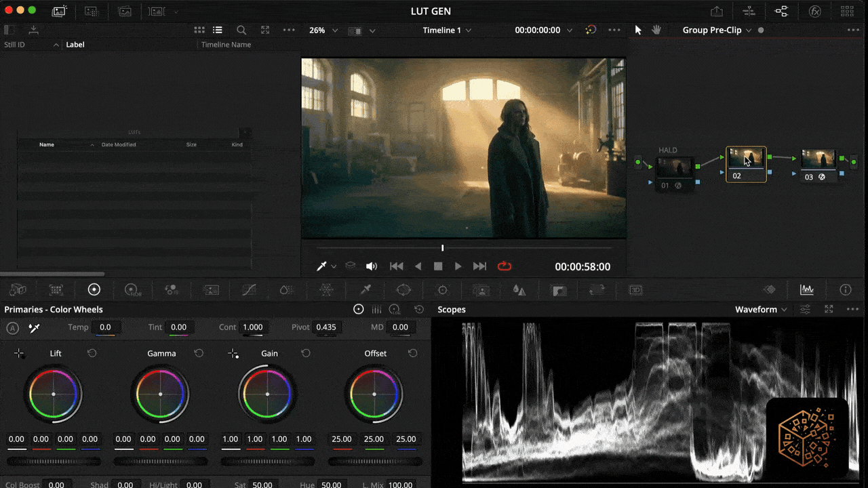Reset the Offset color wheel
This screenshot has height=488, width=868.
point(412,353)
